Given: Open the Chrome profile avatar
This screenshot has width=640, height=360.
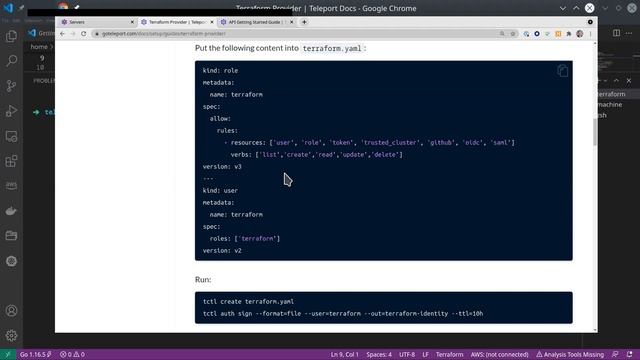Looking at the screenshot, I should (x=580, y=34).
